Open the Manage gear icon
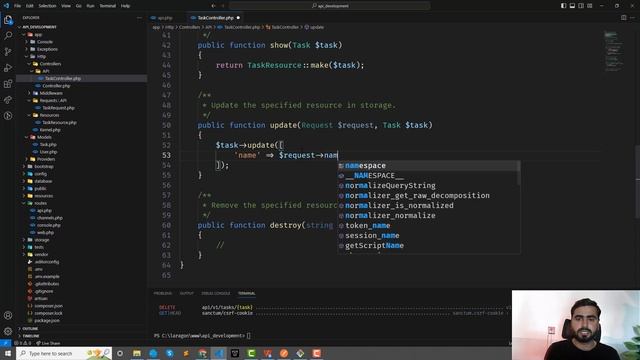 [x=8, y=331]
